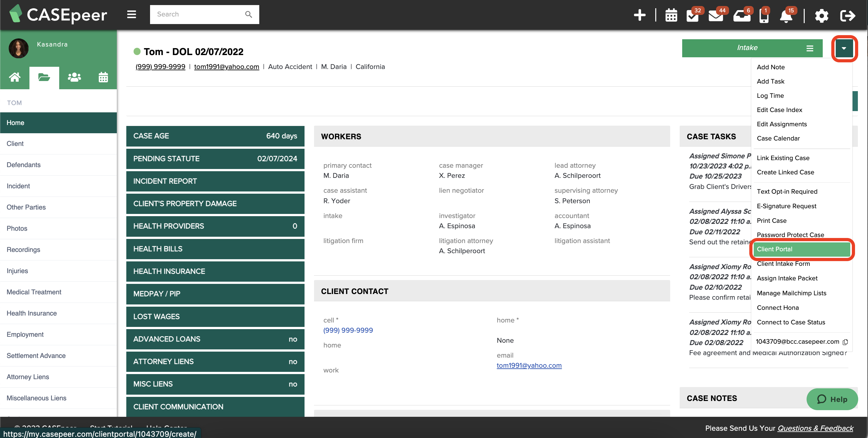Viewport: 868px width, 438px height.
Task: Open ADVANCED LOANS tile
Action: [215, 339]
